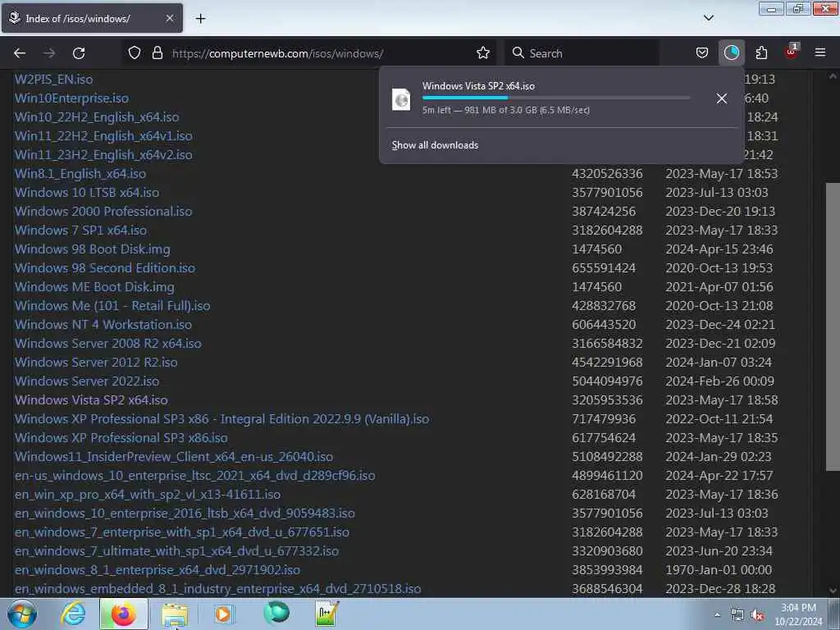Click the network tray icon
Screen dimensions: 840x630
coord(737,615)
